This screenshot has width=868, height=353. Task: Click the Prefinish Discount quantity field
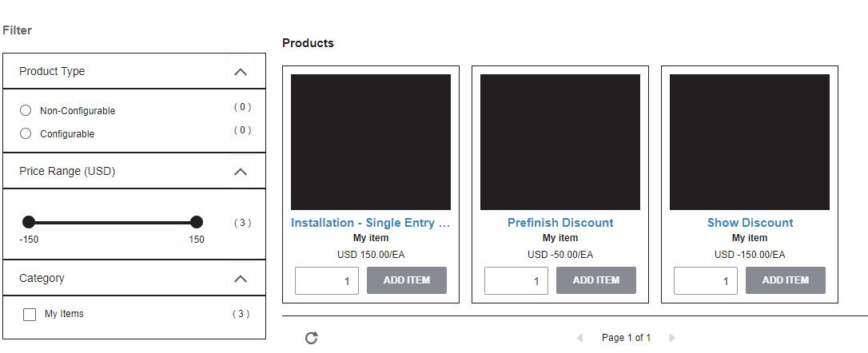516,280
